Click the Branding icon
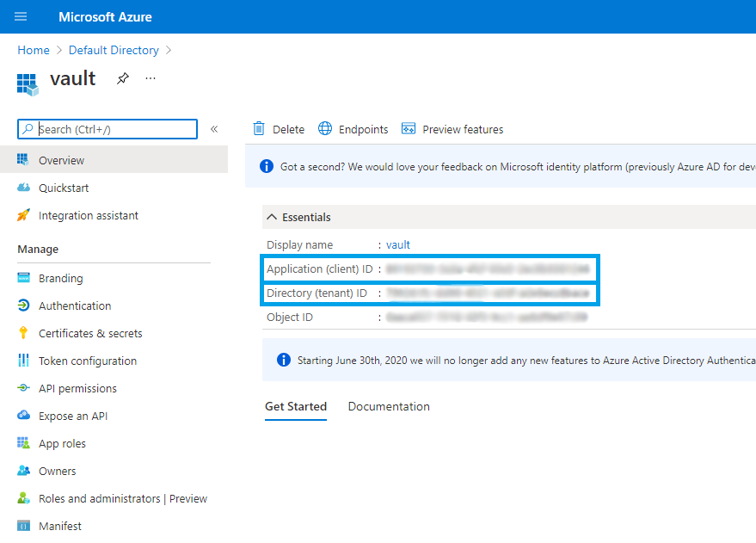756x543 pixels. pyautogui.click(x=23, y=277)
